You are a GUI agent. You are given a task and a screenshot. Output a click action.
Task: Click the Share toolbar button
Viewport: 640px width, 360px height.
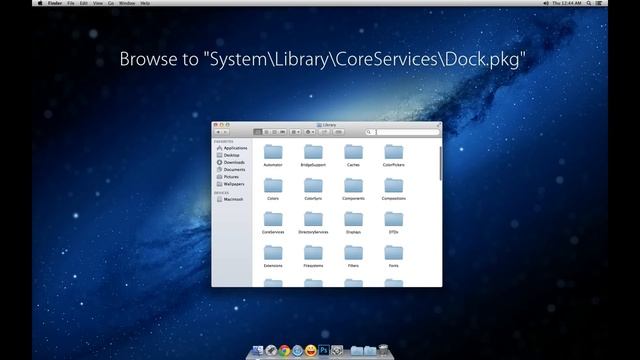(x=324, y=132)
